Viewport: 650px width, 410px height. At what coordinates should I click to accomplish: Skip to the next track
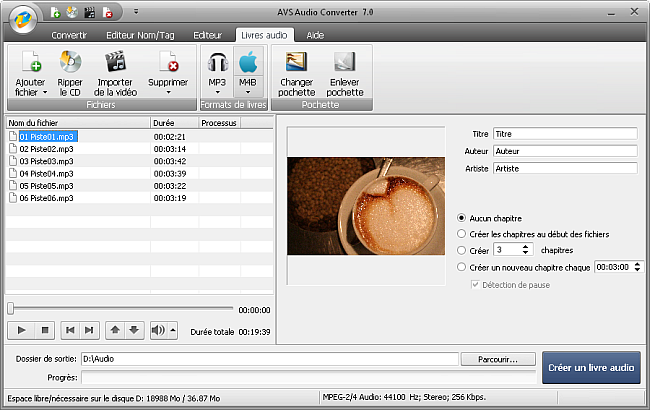[x=89, y=330]
